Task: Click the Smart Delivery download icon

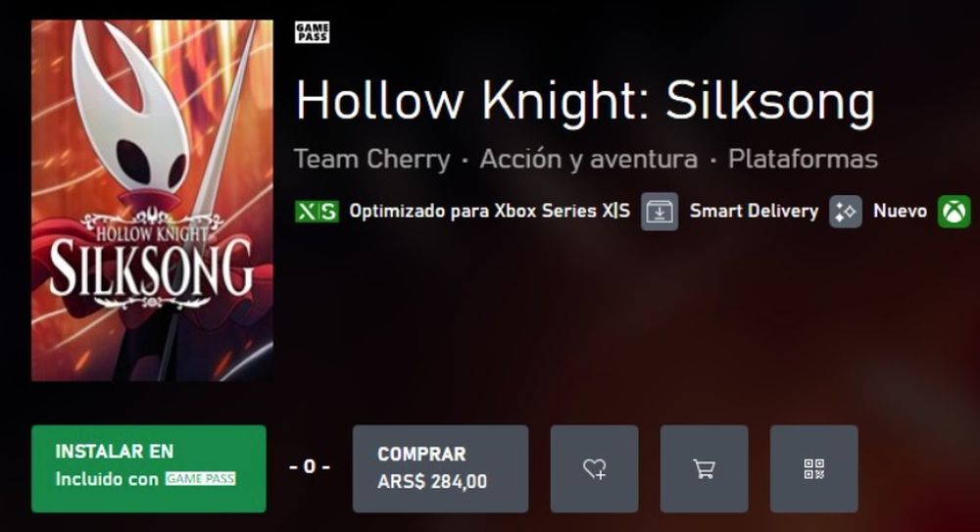Action: (660, 212)
